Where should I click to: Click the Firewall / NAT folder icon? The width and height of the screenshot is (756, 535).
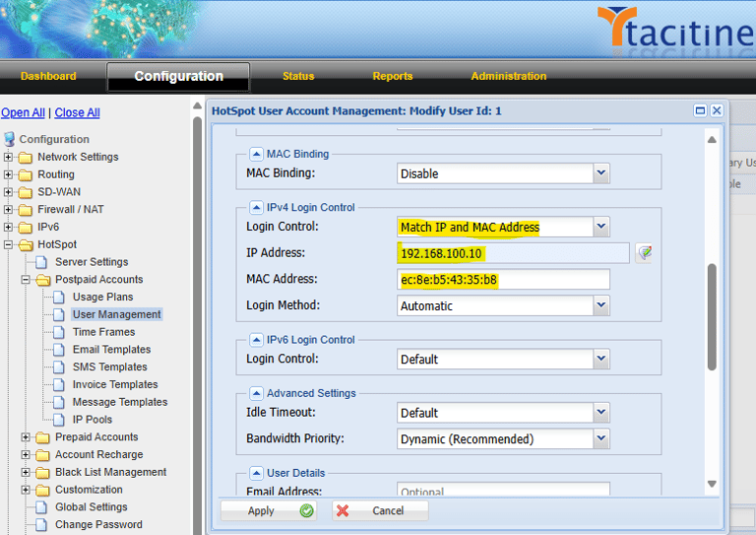coord(25,210)
